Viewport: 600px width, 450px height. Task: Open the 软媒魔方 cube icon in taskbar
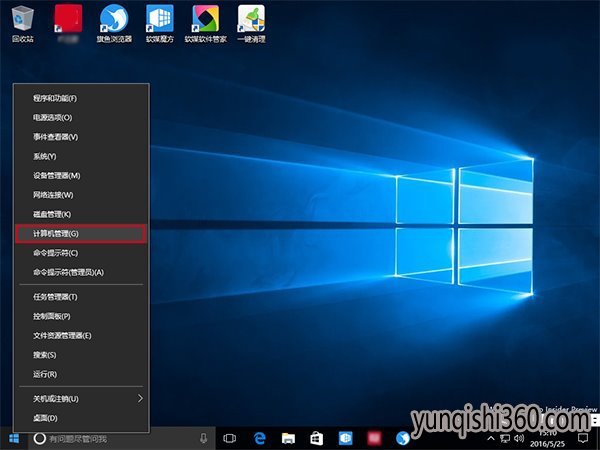[x=346, y=439]
